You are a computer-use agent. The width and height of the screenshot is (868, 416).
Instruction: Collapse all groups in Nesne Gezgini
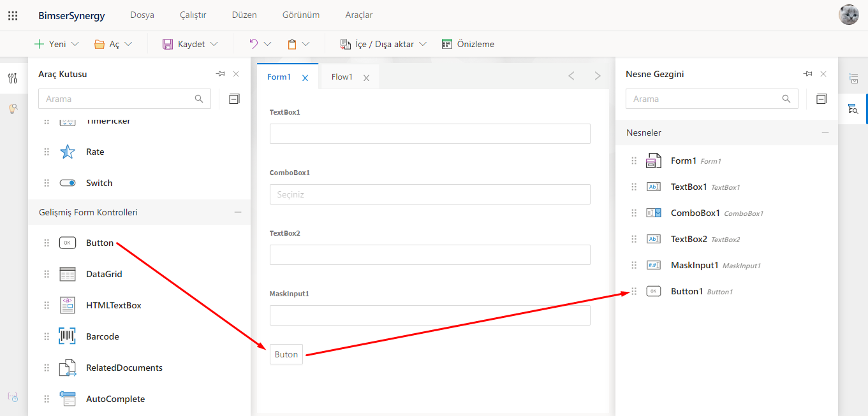pos(821,99)
